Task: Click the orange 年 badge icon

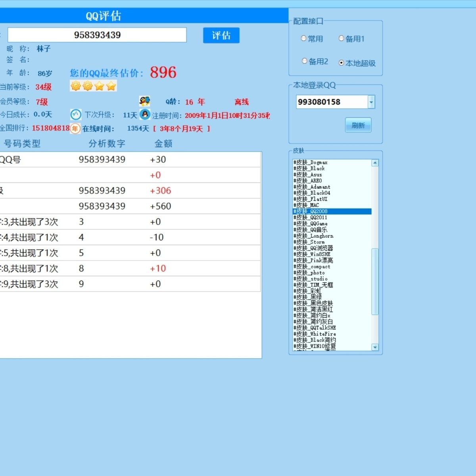Action: 75,128
